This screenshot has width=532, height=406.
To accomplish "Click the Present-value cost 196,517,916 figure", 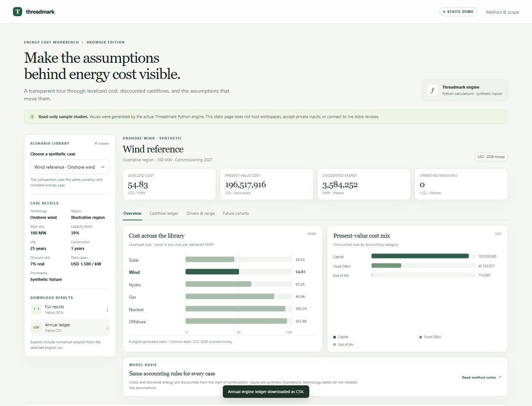I will tap(245, 185).
